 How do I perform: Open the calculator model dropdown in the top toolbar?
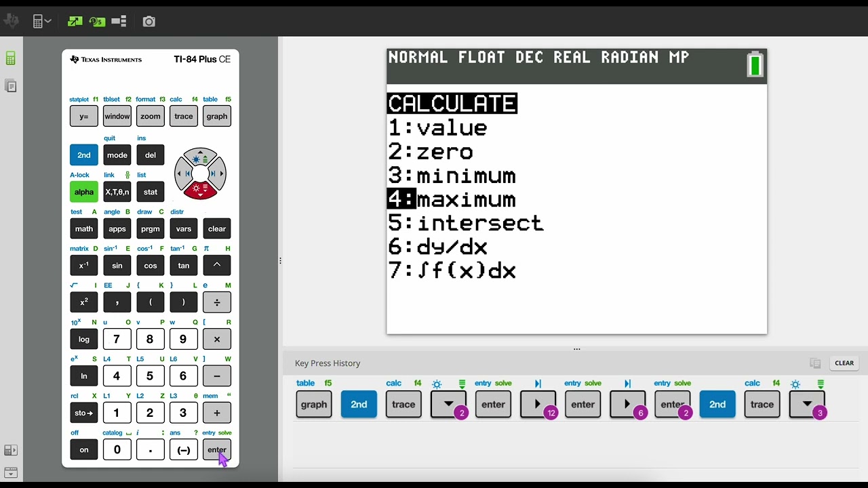[x=42, y=22]
